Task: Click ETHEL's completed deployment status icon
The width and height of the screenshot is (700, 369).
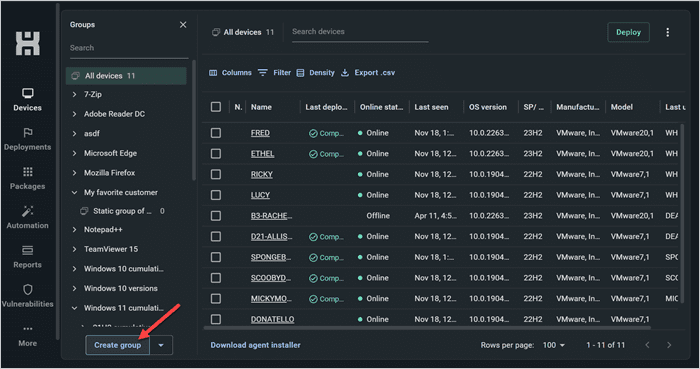Action: 313,154
